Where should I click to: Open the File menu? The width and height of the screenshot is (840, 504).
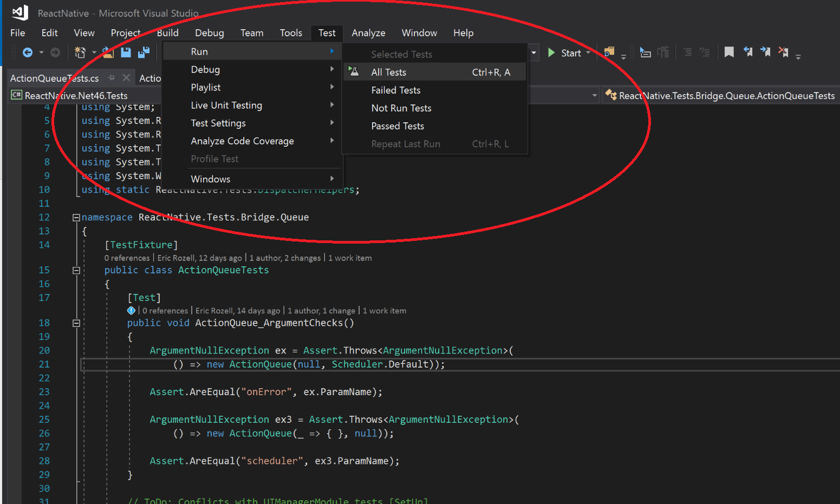[18, 33]
